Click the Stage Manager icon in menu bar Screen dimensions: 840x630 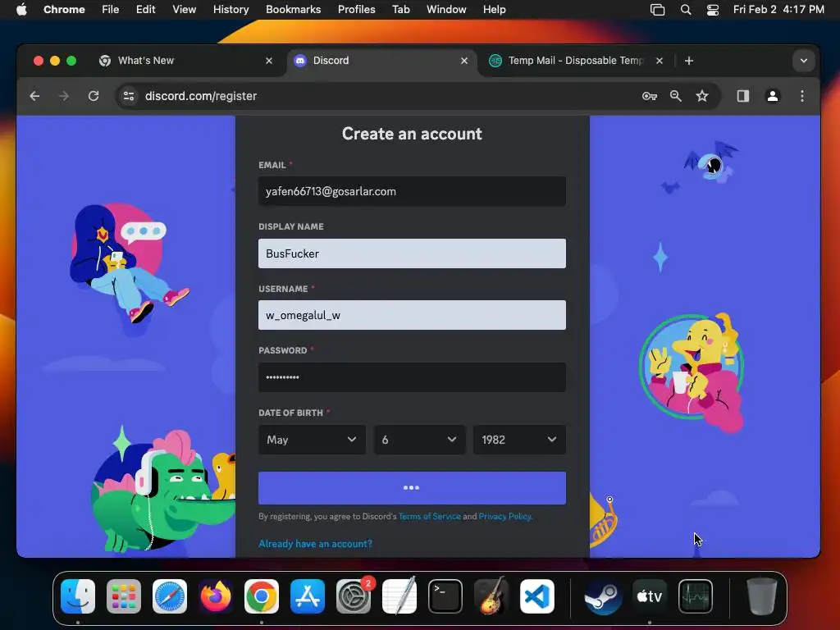(657, 10)
